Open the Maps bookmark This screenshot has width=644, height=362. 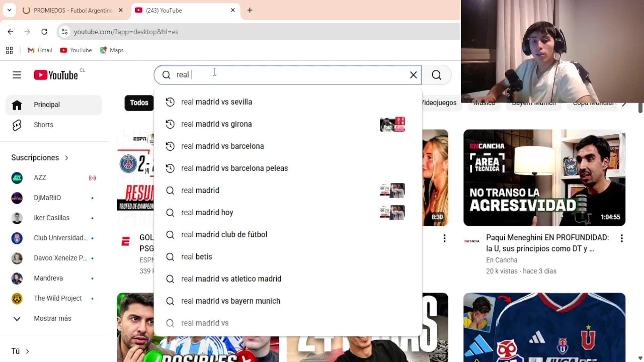coord(112,50)
